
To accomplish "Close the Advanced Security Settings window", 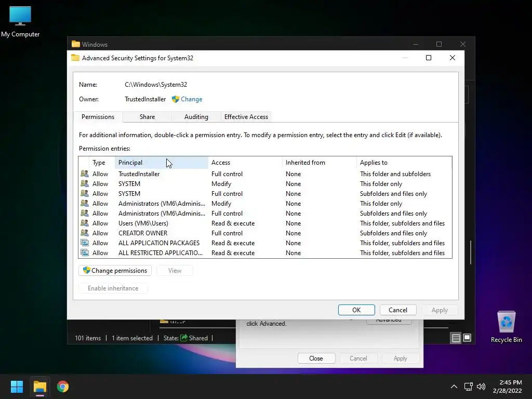I will [453, 58].
